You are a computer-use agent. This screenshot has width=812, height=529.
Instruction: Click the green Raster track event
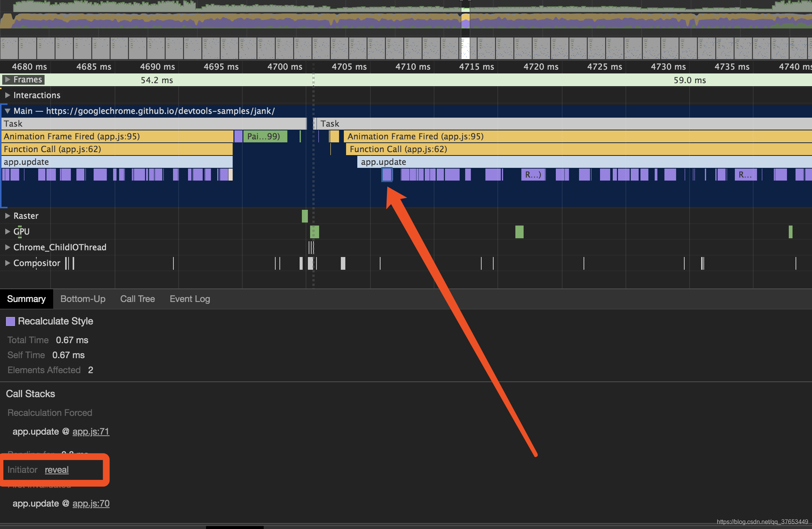pos(305,216)
